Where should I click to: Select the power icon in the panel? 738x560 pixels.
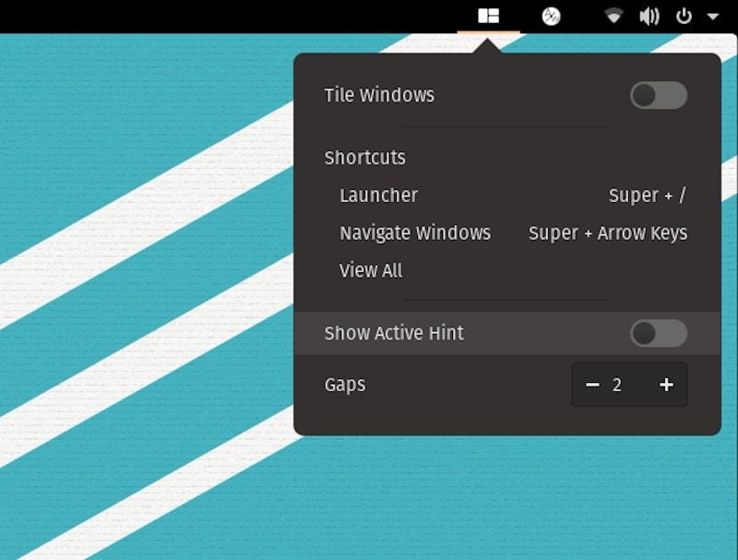click(x=684, y=15)
